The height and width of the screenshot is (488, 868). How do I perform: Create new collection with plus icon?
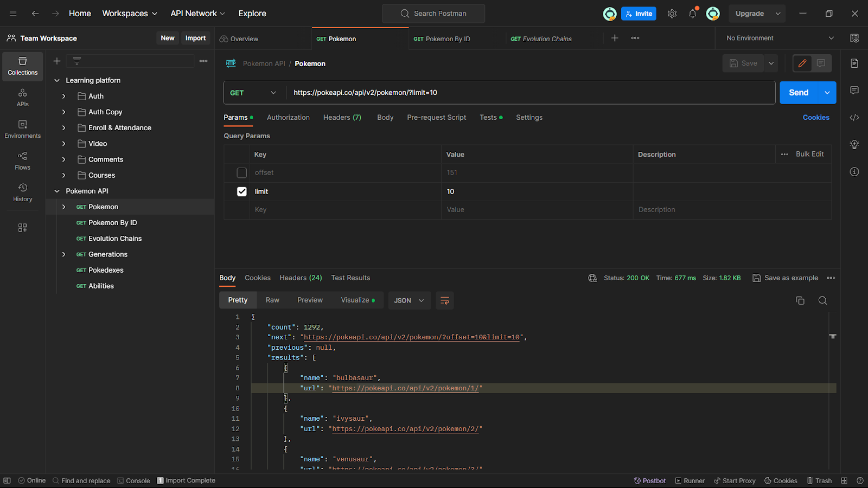coord(57,61)
